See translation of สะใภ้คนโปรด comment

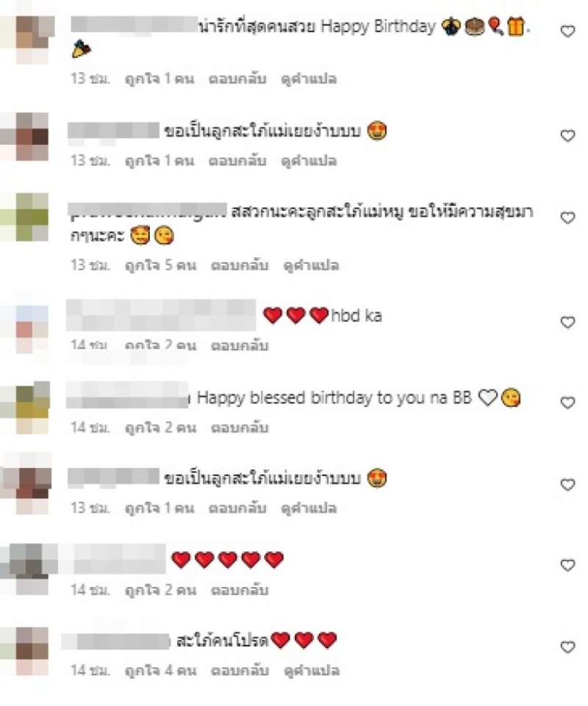(311, 671)
